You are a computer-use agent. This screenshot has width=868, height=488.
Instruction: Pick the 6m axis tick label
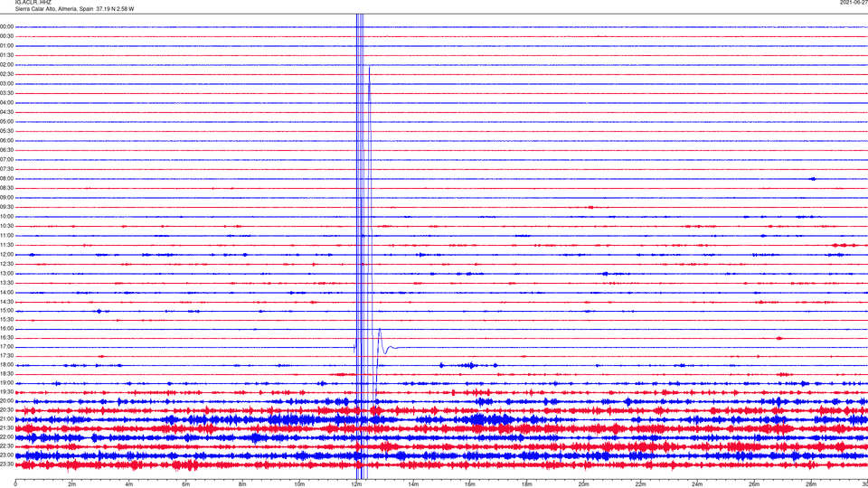(x=186, y=484)
